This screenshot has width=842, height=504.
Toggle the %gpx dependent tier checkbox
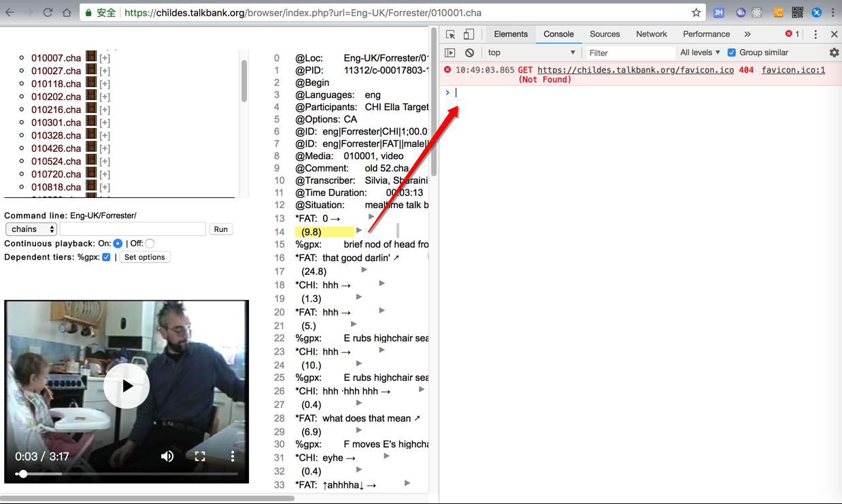tap(106, 257)
